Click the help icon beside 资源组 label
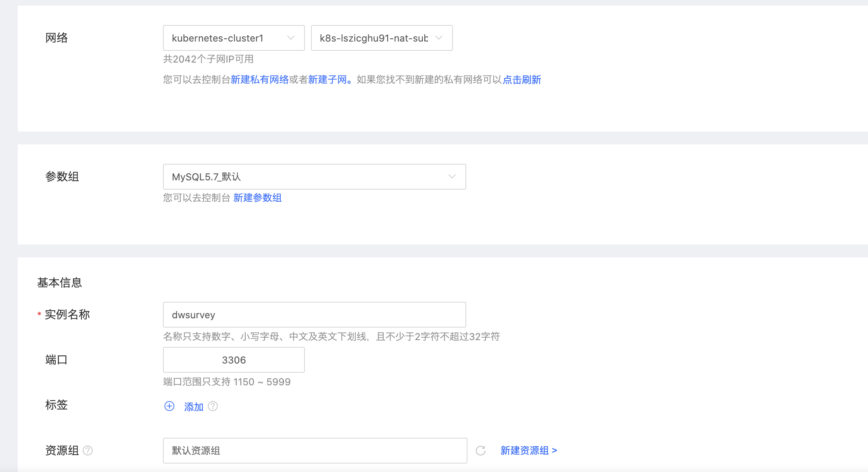 (x=88, y=450)
